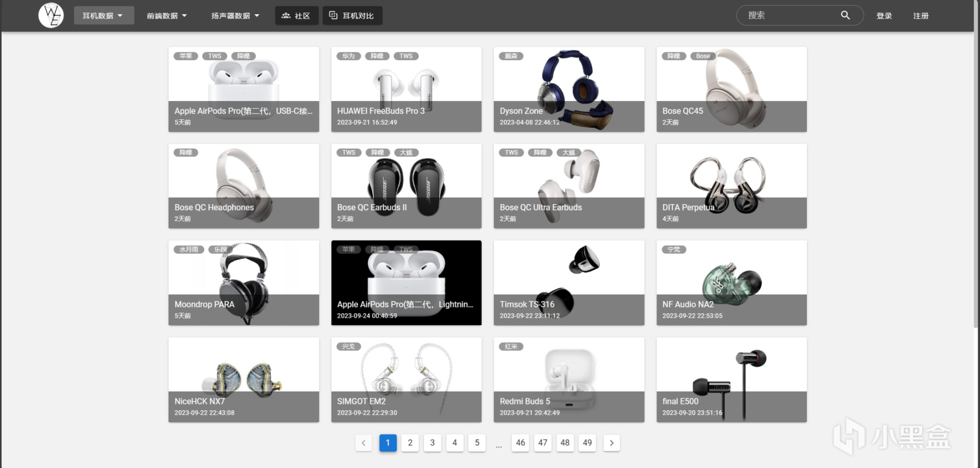Open the 耳机数据 dropdown menu
The image size is (980, 468).
(104, 15)
